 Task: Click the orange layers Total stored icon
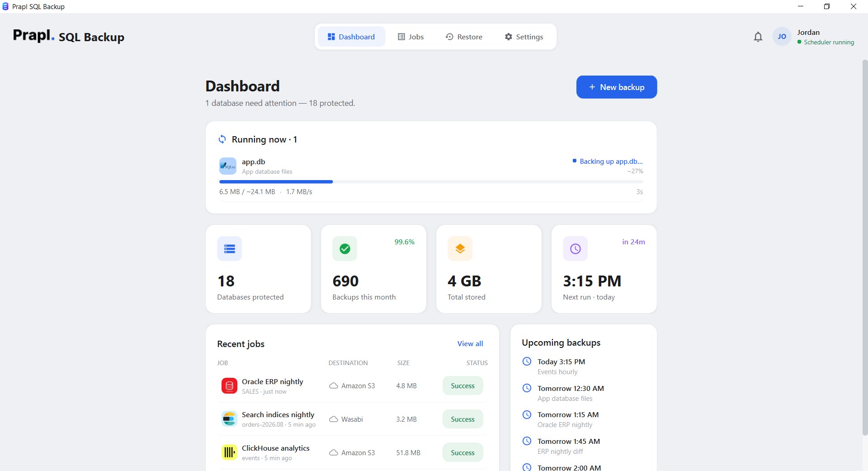[460, 248]
